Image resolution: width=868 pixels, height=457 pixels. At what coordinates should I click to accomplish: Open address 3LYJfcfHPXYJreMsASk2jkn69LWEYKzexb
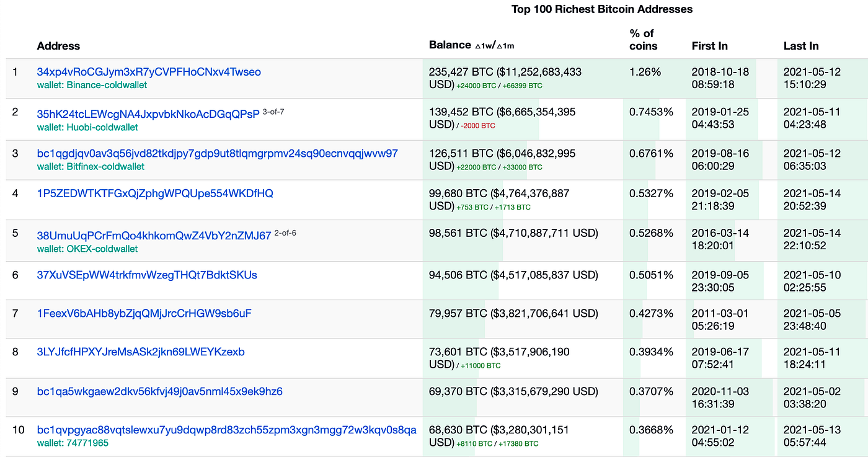[141, 352]
